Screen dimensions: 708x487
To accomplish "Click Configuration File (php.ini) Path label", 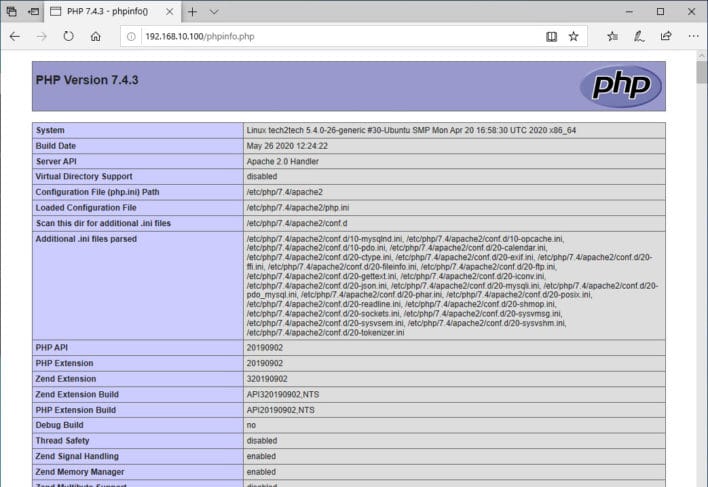I will click(98, 192).
